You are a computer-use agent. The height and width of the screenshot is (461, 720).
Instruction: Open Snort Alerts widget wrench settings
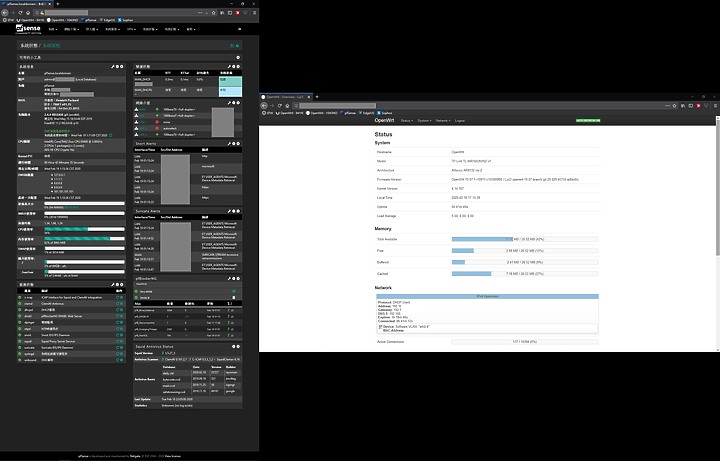point(229,144)
